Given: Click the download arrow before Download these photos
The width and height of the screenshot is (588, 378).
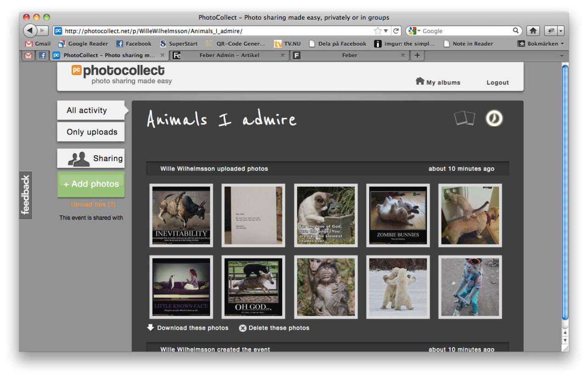Looking at the screenshot, I should (x=151, y=327).
